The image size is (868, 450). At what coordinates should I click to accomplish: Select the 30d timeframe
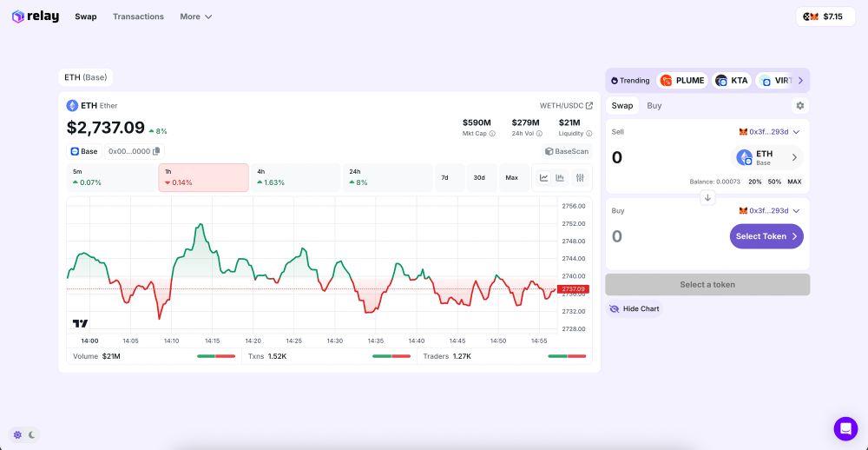(x=482, y=177)
